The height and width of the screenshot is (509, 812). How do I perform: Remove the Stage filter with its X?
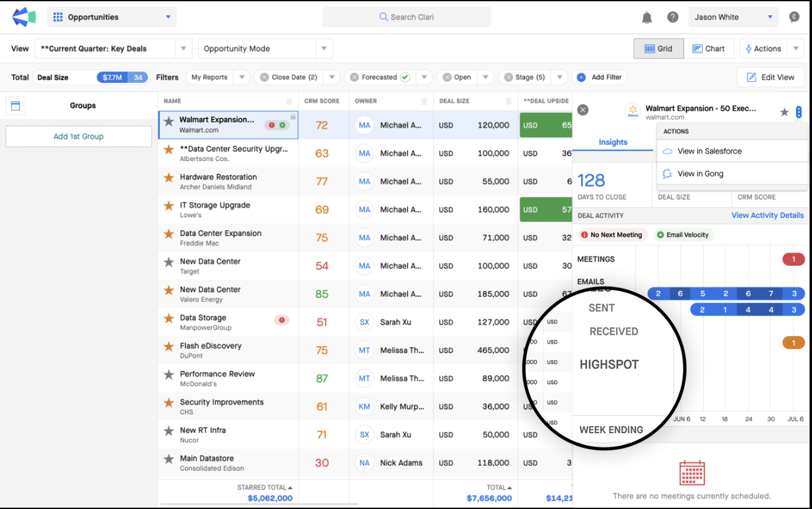point(508,77)
